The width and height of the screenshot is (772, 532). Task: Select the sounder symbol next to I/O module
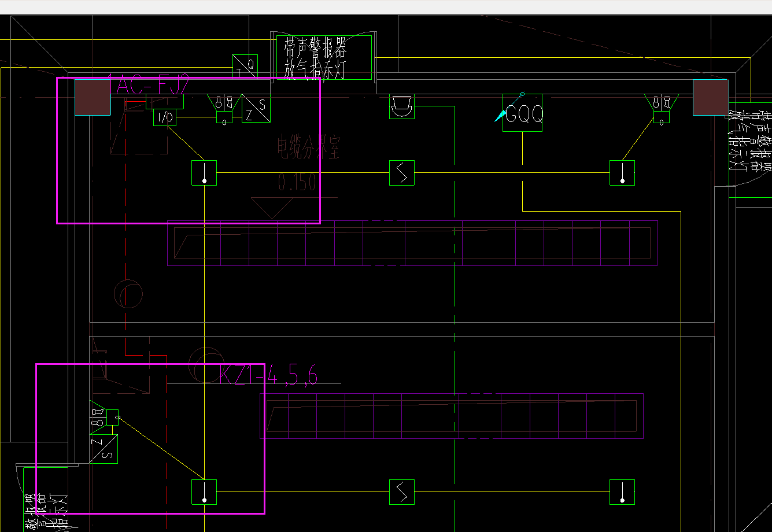tap(224, 109)
